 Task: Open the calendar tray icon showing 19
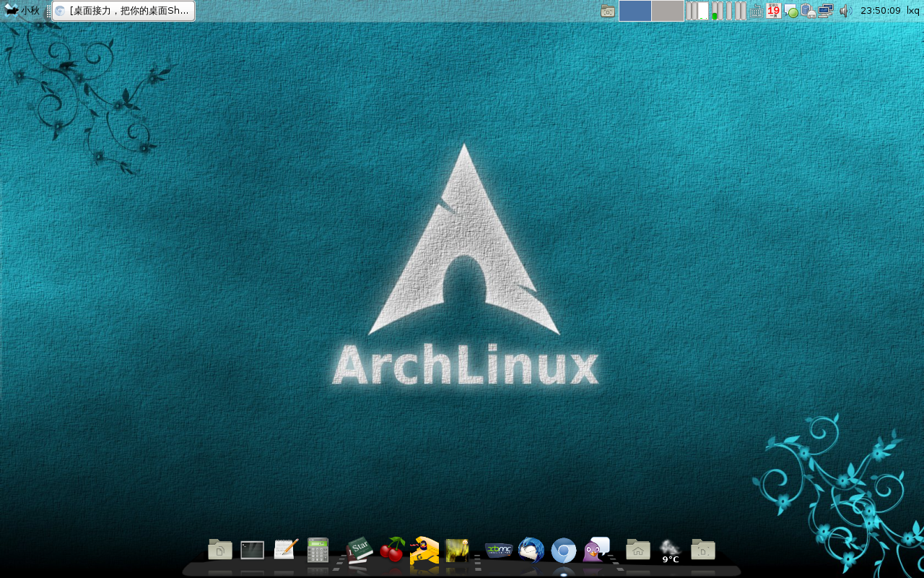coord(774,10)
